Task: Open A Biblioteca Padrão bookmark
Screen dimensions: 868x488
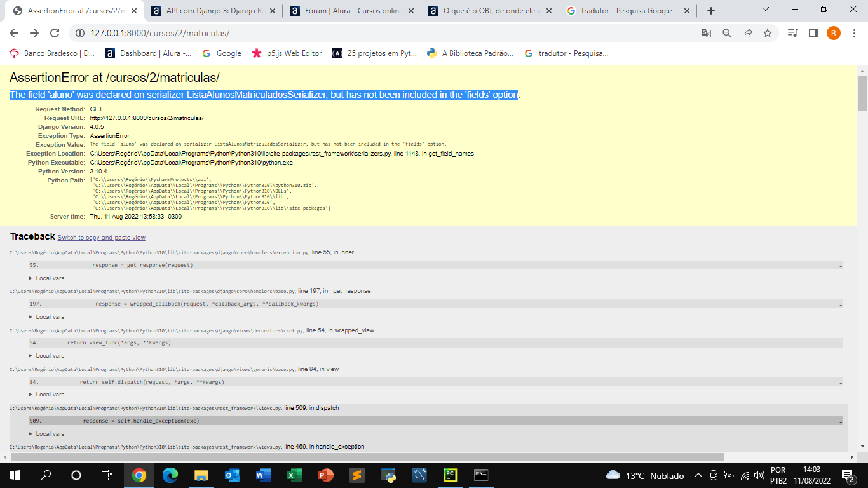Action: click(x=470, y=53)
